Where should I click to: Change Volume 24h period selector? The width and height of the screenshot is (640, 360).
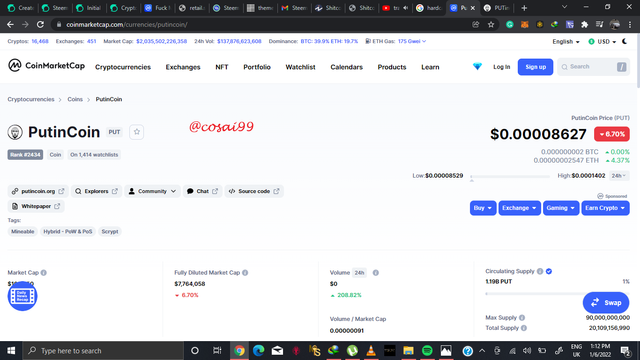click(x=359, y=273)
